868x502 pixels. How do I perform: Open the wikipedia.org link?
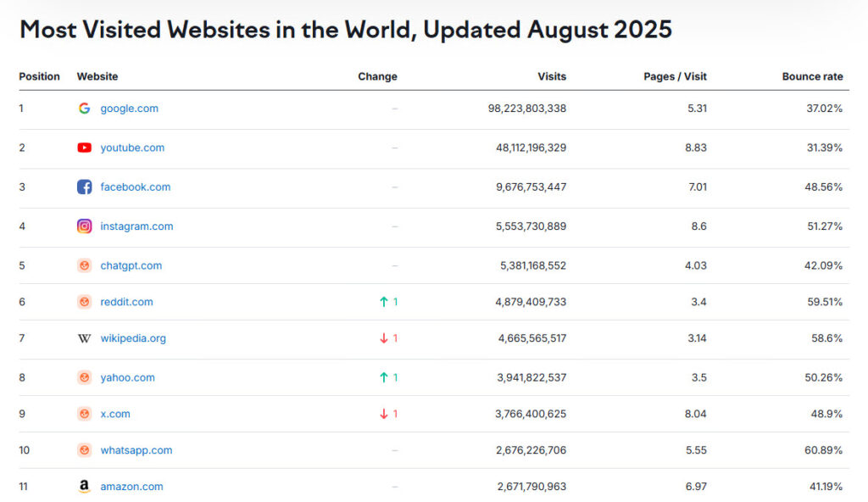[x=133, y=338]
